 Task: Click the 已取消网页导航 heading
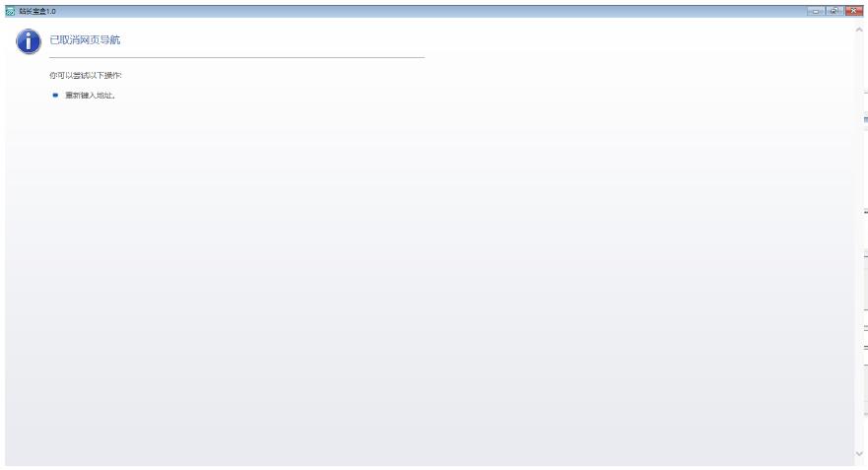pos(85,39)
